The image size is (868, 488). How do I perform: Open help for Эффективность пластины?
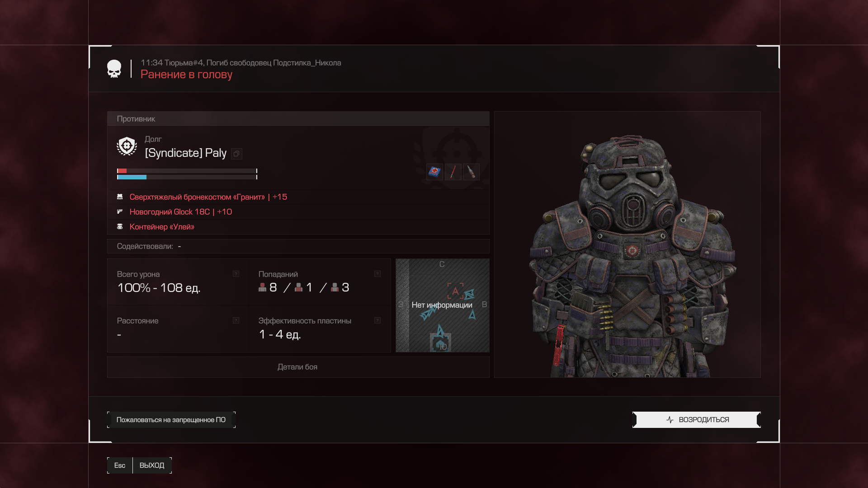377,320
